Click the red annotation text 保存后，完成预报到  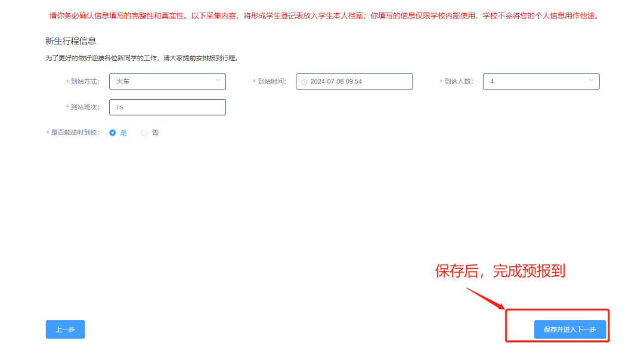click(x=500, y=270)
